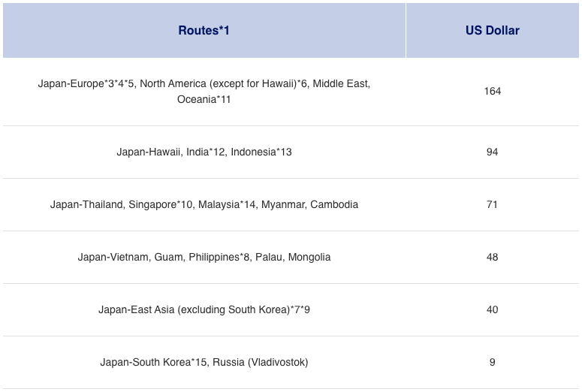Viewport: 582px width, 392px height.
Task: Click the Oceania*11 text
Action: (x=204, y=99)
